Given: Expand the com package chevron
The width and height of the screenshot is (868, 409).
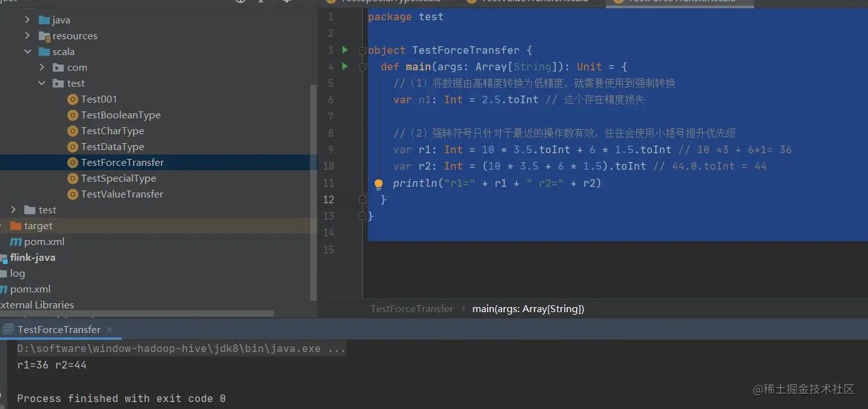Looking at the screenshot, I should [42, 67].
